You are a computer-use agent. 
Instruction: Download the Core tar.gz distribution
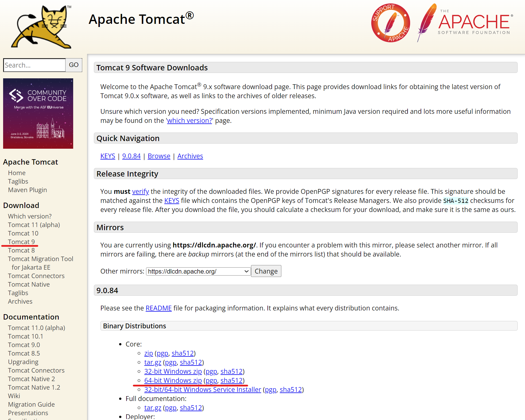click(x=153, y=362)
